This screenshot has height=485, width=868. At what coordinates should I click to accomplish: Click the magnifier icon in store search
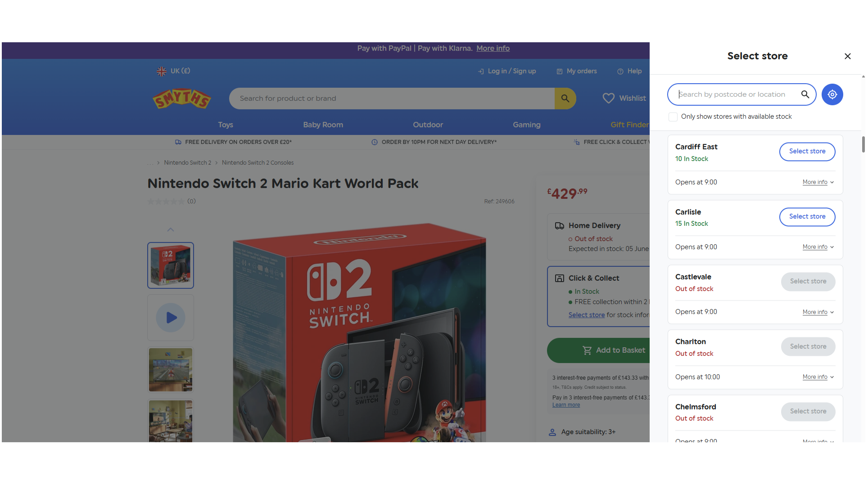click(805, 94)
